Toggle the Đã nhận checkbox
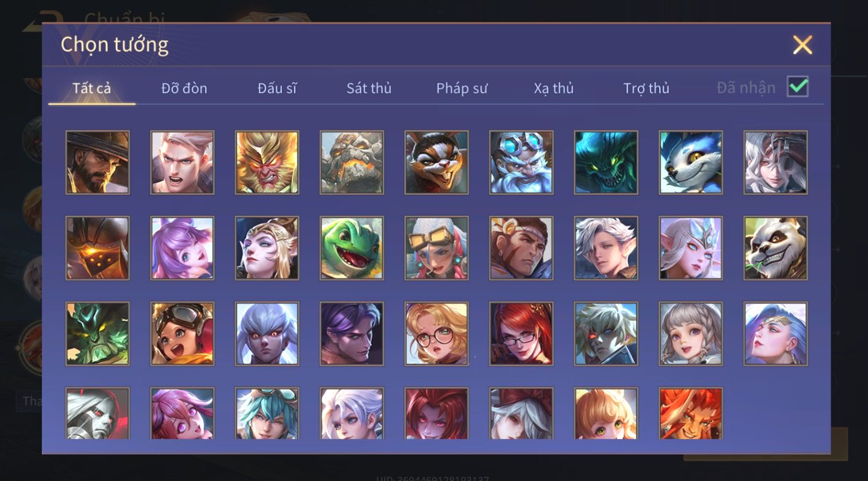The image size is (868, 481). pyautogui.click(x=798, y=87)
